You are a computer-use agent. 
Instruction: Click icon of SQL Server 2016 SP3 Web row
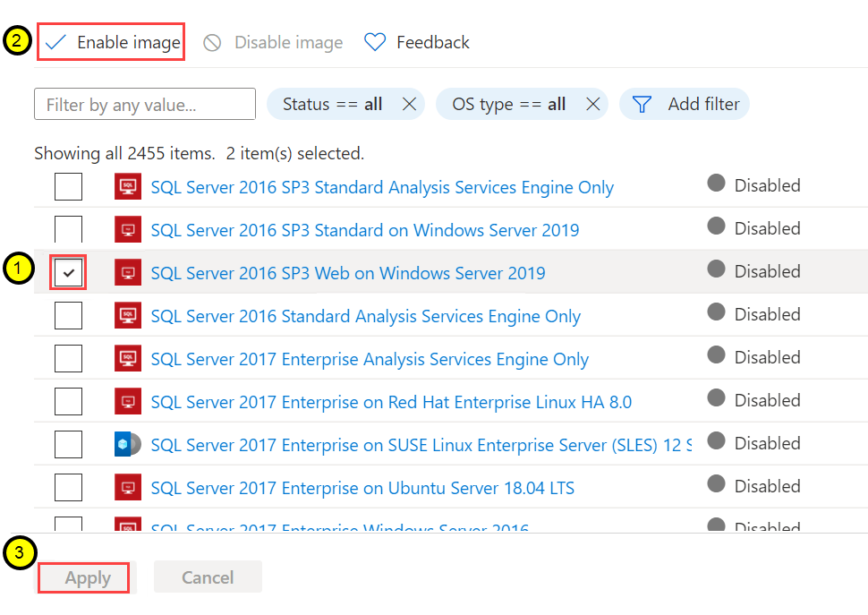[128, 272]
